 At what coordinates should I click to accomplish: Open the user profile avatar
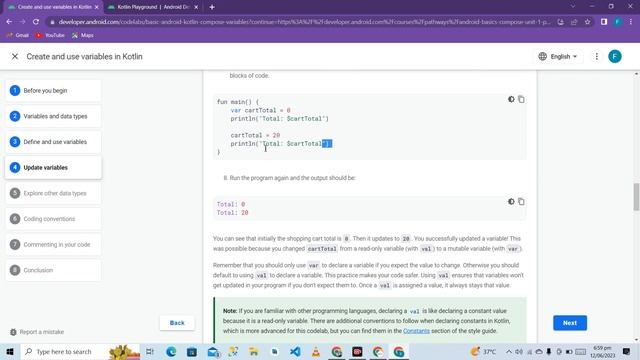[x=615, y=56]
